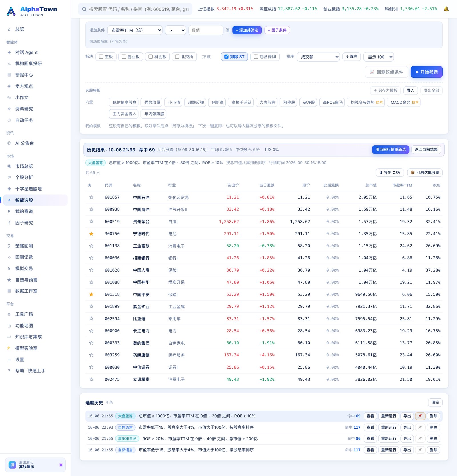Unstar 中国平安 favorite icon
Image resolution: width=457 pixels, height=476 pixels.
(x=91, y=294)
